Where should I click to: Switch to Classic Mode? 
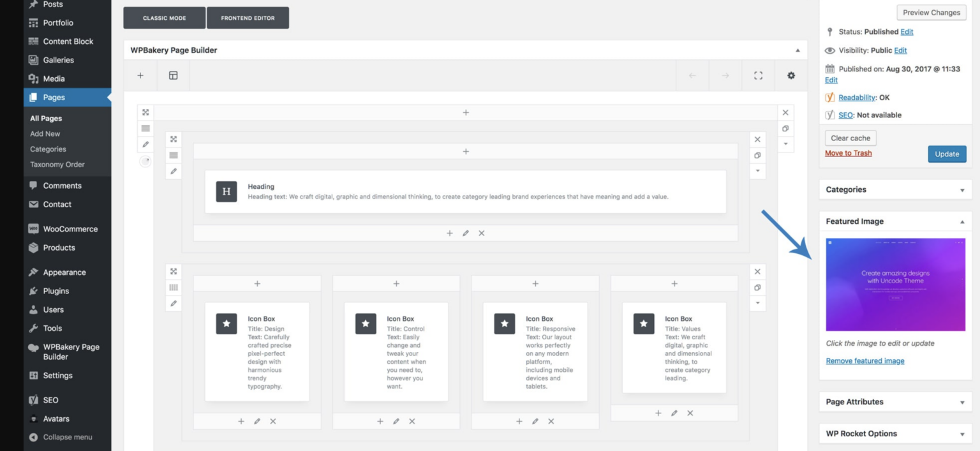coord(165,18)
